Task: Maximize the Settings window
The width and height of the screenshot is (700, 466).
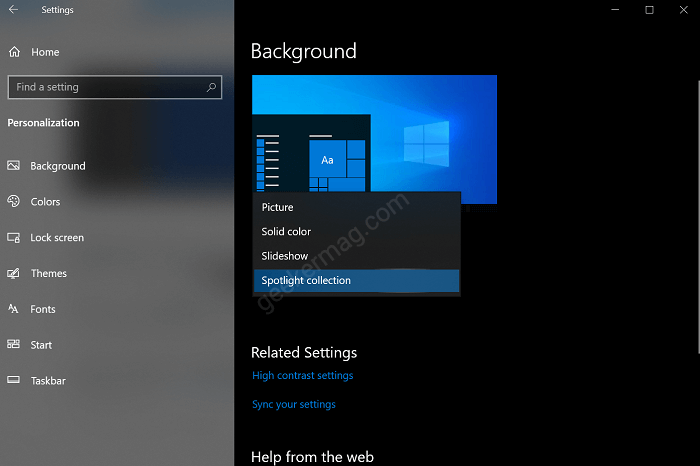Action: pos(650,9)
